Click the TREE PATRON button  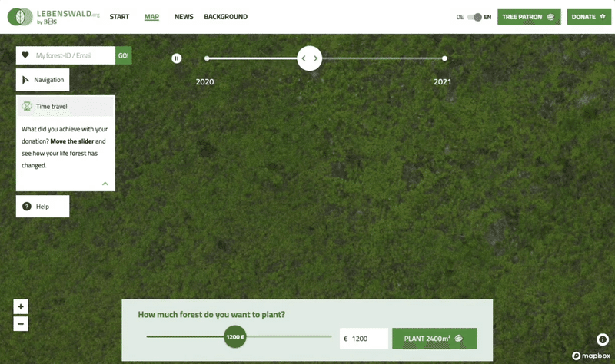coord(529,17)
